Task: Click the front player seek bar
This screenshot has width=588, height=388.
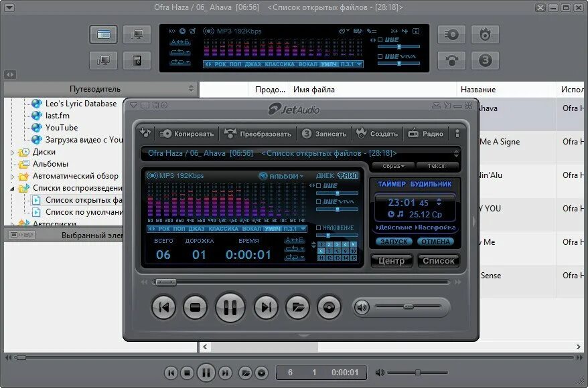Action: pos(301,282)
